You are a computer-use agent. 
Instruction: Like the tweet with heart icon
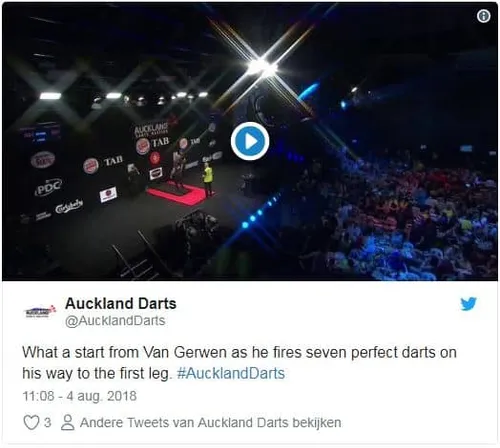[31, 423]
